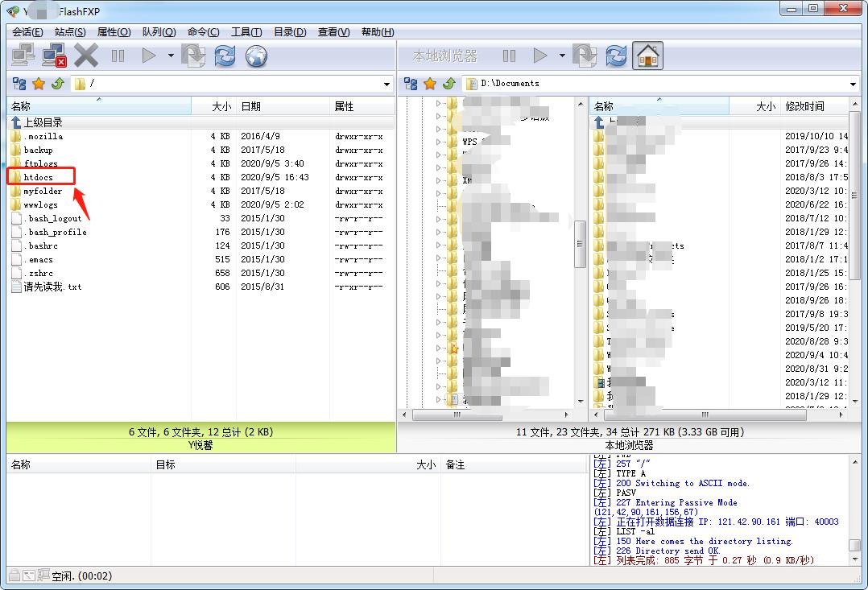Click the local browser queue transfer icon
Screen dimensions: 868x590
(585, 56)
